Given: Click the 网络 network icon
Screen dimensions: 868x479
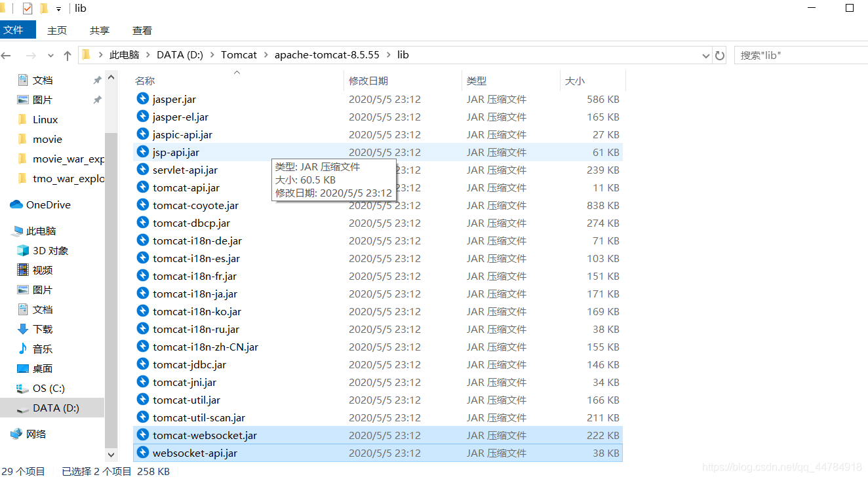Looking at the screenshot, I should 16,434.
